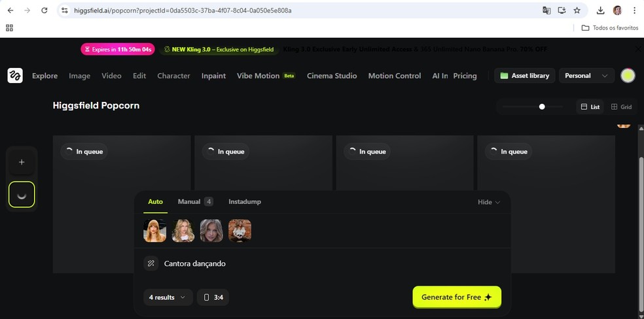644x319 pixels.
Task: Click the Kling 3.0 70% OFF promo text
Action: [x=415, y=49]
